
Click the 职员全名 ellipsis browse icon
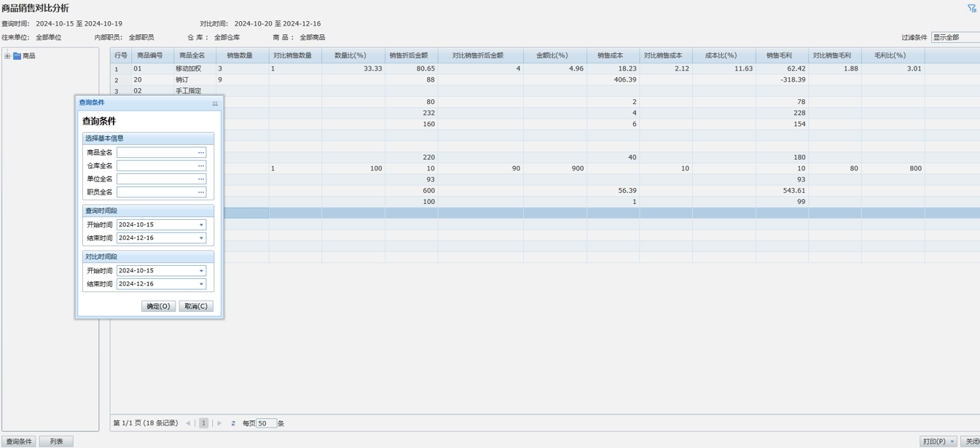click(x=201, y=192)
